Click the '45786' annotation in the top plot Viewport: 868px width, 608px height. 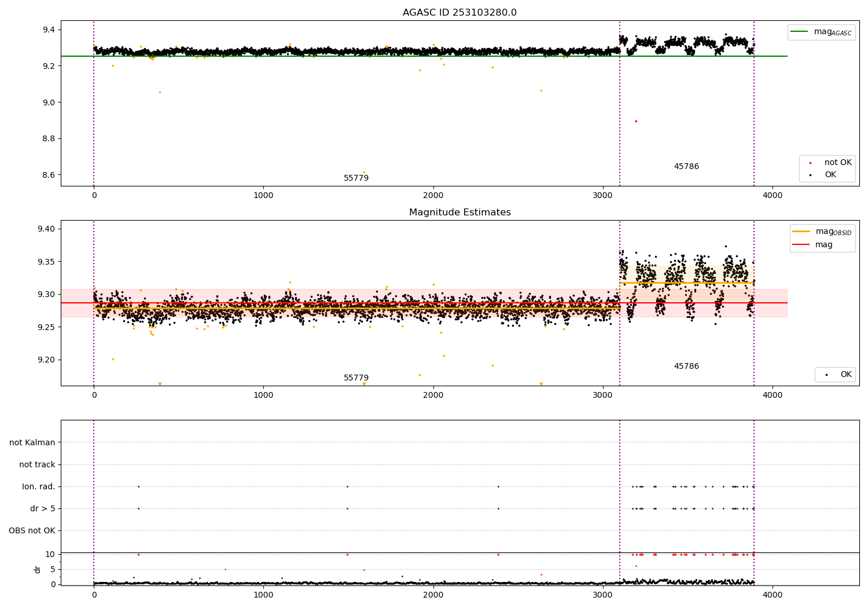[686, 167]
